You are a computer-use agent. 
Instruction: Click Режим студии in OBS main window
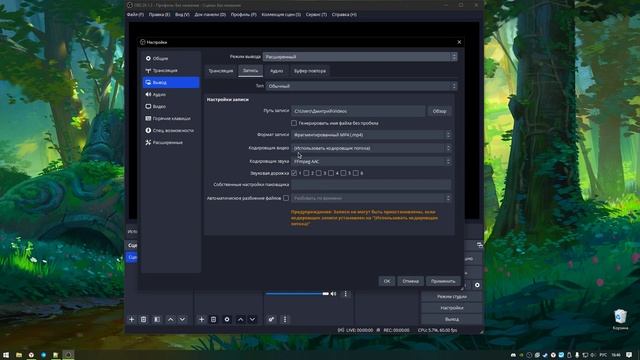click(452, 297)
